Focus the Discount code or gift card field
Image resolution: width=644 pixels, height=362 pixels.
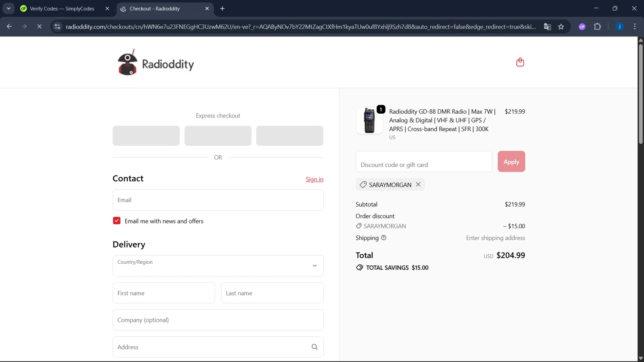click(x=424, y=162)
